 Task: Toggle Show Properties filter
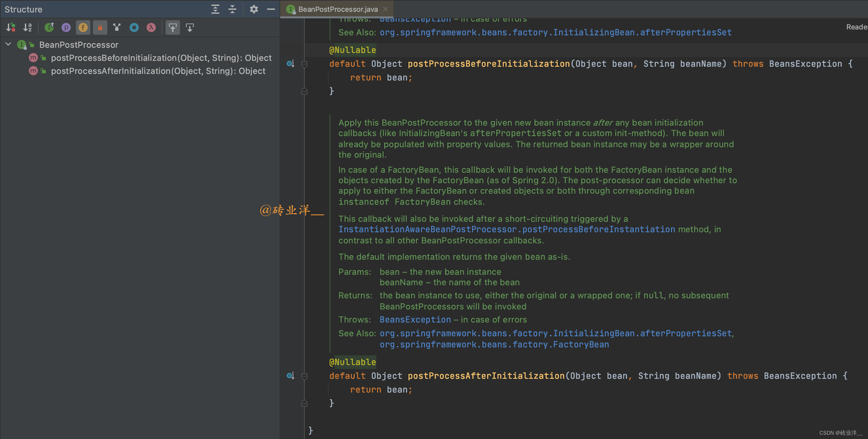point(66,27)
